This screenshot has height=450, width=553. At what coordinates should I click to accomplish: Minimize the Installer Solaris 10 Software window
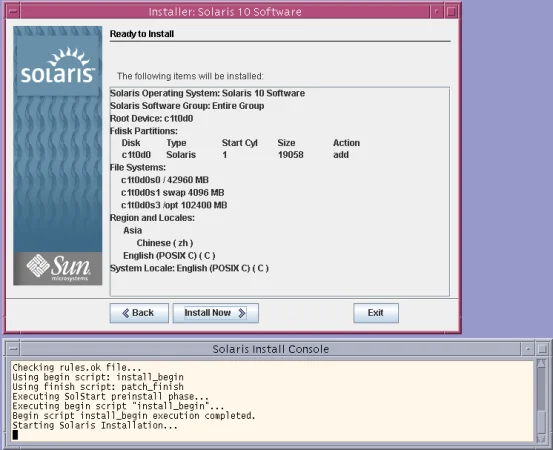[x=437, y=12]
